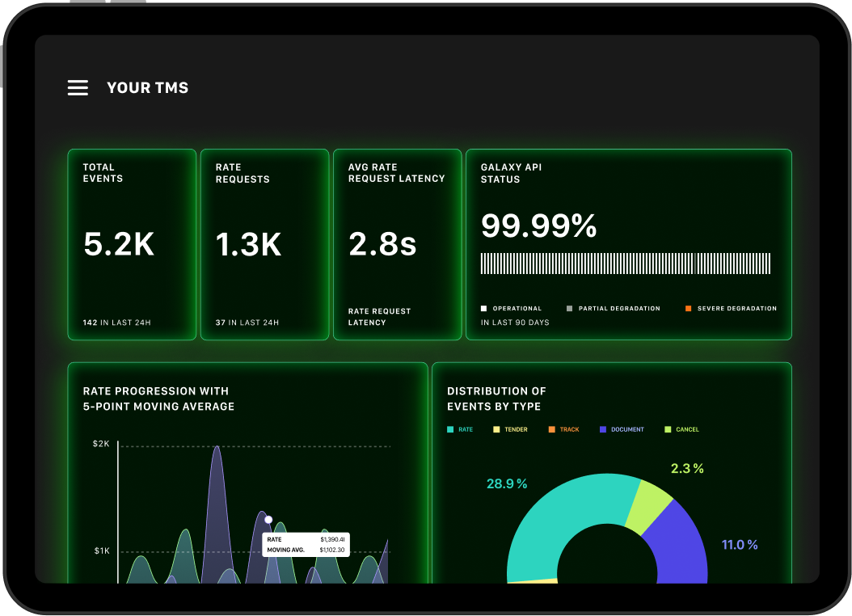The height and width of the screenshot is (616, 852).
Task: Click the YOUR TMS title
Action: click(148, 87)
